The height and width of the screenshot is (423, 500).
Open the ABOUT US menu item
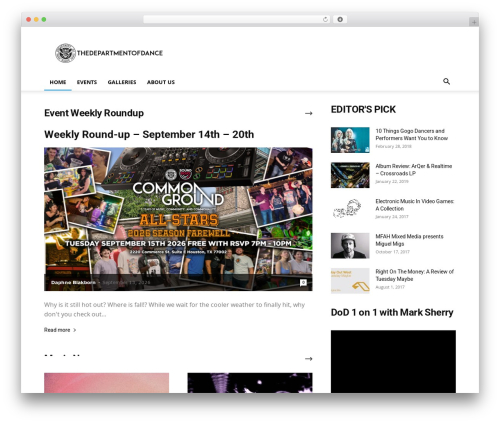(x=161, y=82)
